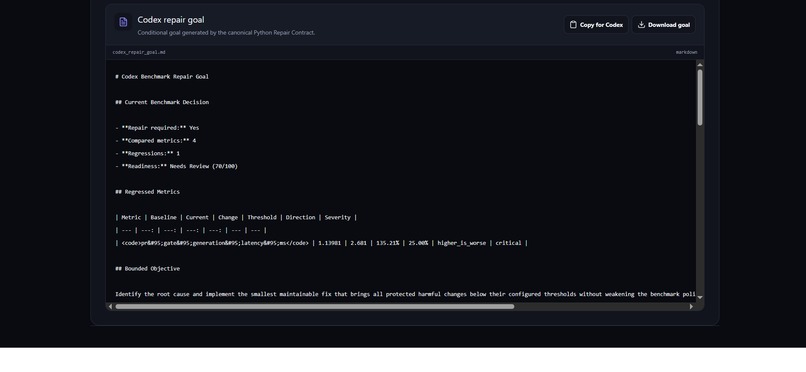Click the '## Bounded Objective' line
This screenshot has width=806, height=372.
(x=148, y=269)
